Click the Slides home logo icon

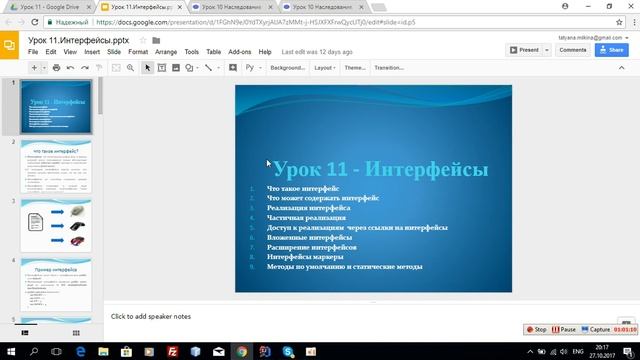[x=9, y=45]
